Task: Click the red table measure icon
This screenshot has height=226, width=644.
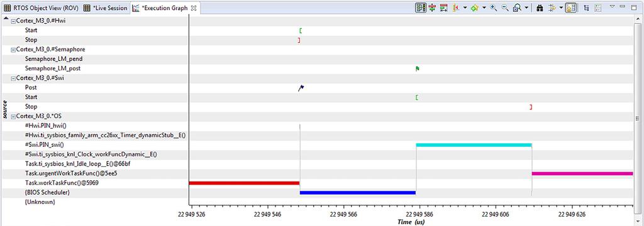Action: (x=443, y=8)
